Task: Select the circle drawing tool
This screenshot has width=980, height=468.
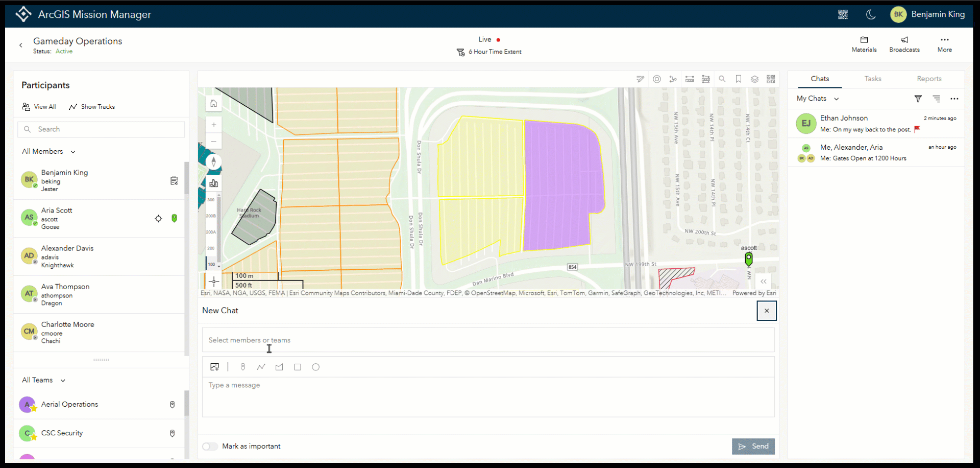Action: (x=316, y=367)
